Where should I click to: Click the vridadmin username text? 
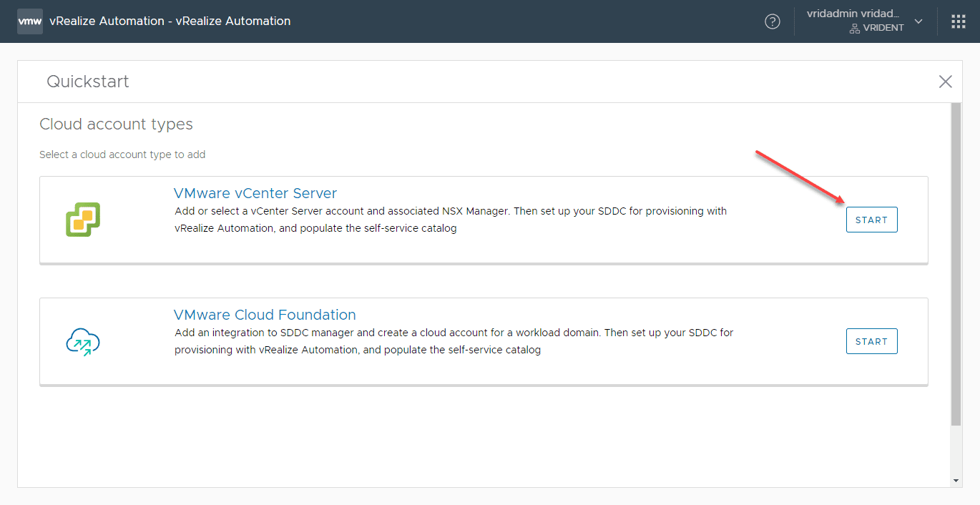(x=852, y=14)
